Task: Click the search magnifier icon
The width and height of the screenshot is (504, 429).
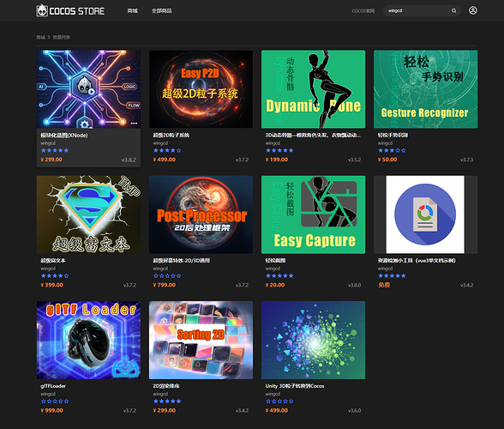Action: [x=453, y=10]
